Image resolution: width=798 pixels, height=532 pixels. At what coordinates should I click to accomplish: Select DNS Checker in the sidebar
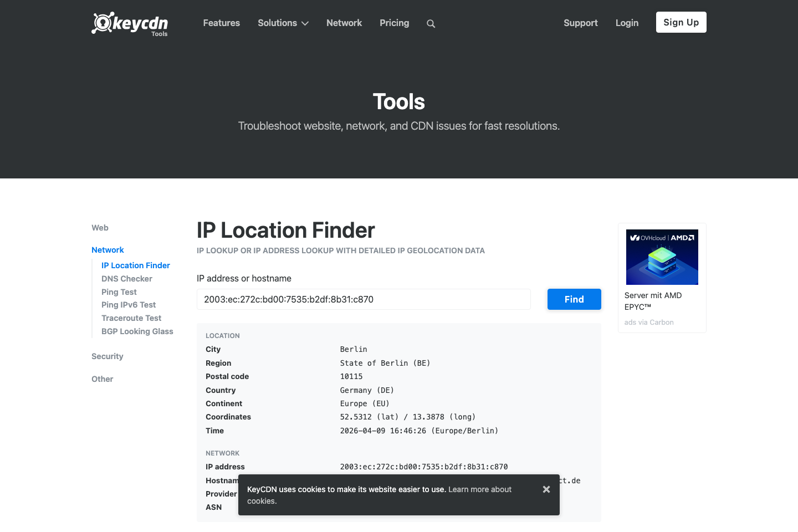(x=126, y=278)
